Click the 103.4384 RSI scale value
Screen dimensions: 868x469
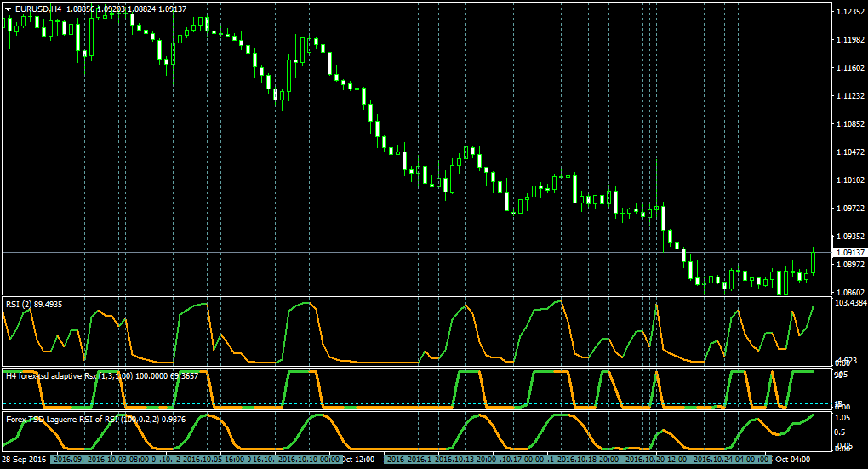point(851,303)
